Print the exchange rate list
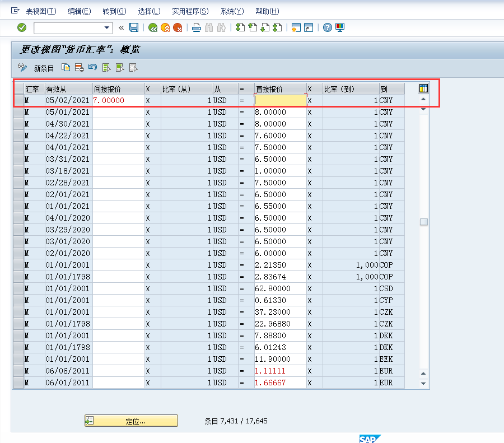The width and height of the screenshot is (504, 443). 196,27
